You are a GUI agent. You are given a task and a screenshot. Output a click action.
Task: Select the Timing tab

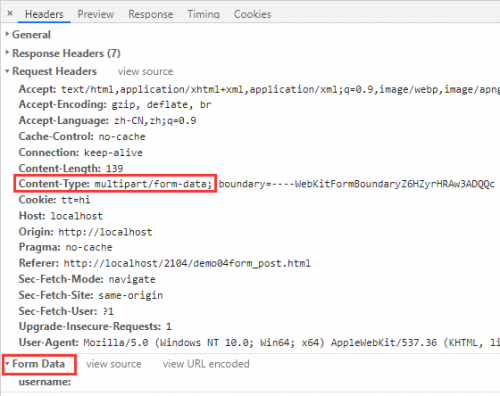(203, 14)
